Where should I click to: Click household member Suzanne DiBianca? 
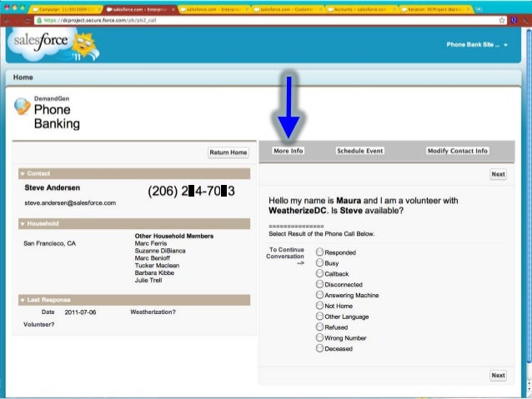[160, 251]
